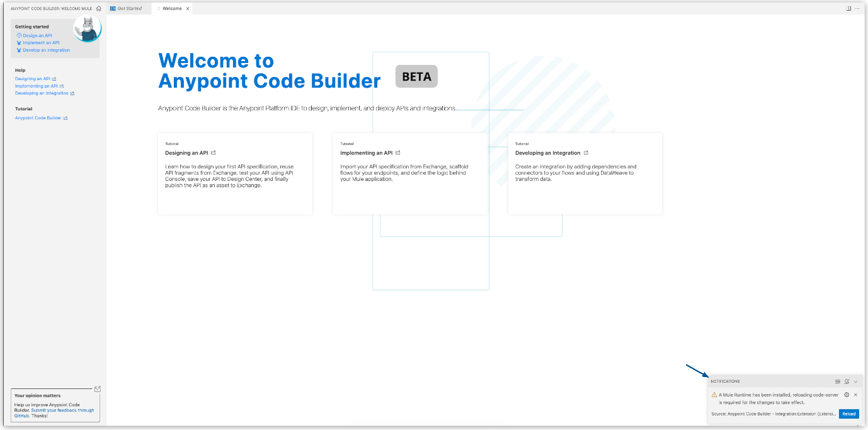Click external-link icon on Implementing an API card
The height and width of the screenshot is (430, 868).
point(397,153)
